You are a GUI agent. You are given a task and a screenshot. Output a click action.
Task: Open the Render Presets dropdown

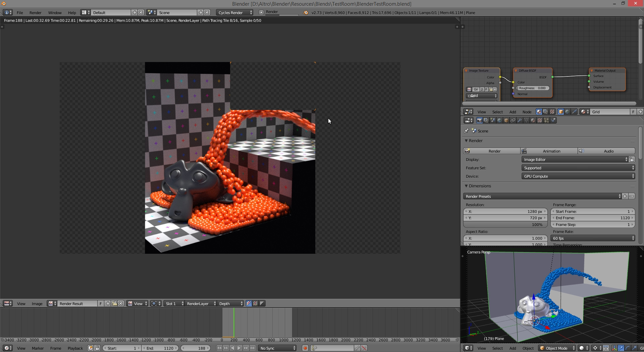pos(542,196)
